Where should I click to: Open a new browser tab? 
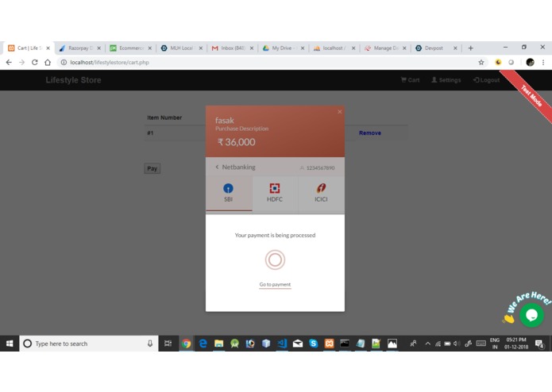(x=471, y=48)
